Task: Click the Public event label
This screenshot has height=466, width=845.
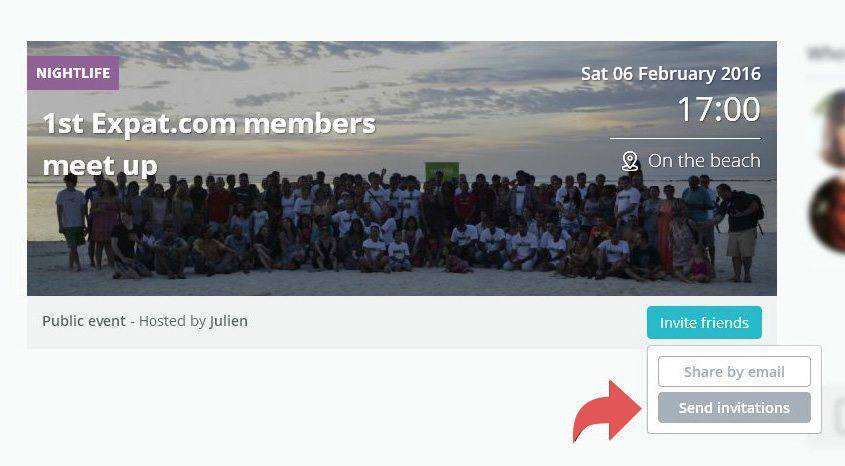Action: coord(84,321)
